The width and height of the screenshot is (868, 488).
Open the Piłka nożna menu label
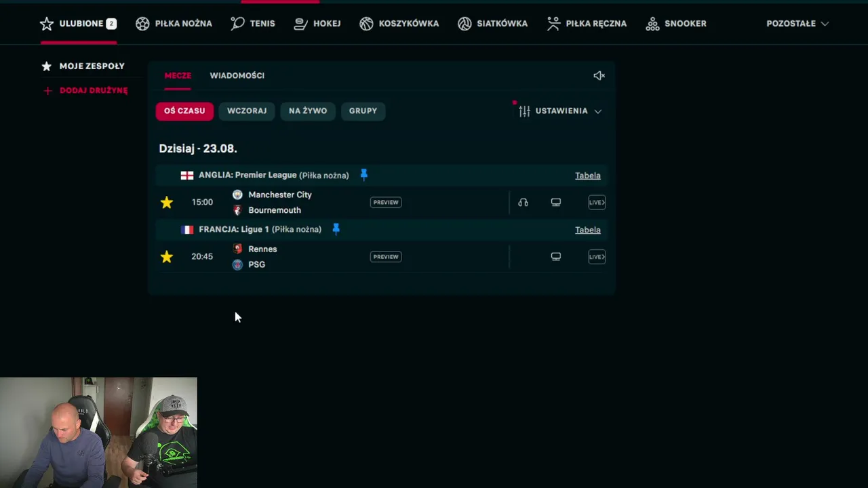[184, 24]
